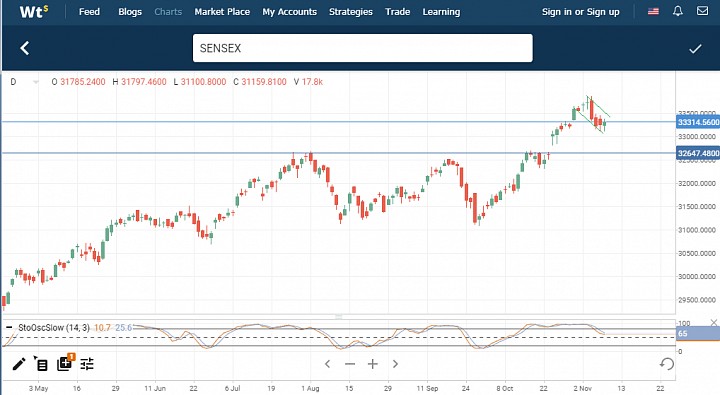The width and height of the screenshot is (720, 395).
Task: Click the 11 Sep date label
Action: 427,389
